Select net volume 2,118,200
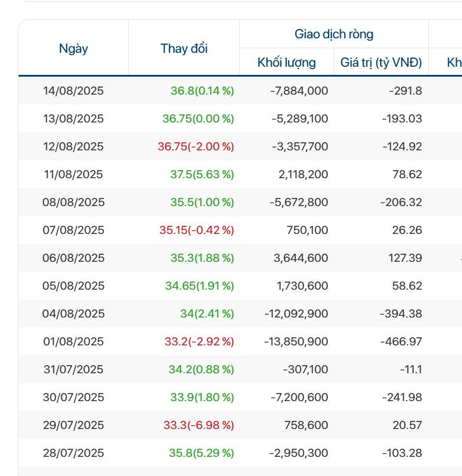 pyautogui.click(x=301, y=174)
